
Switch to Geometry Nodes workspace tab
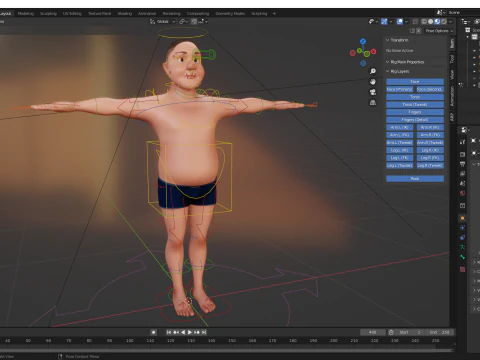tap(230, 14)
